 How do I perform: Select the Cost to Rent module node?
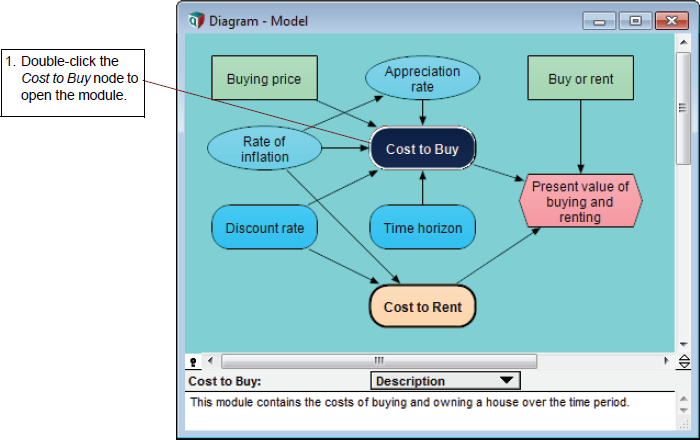pos(422,307)
